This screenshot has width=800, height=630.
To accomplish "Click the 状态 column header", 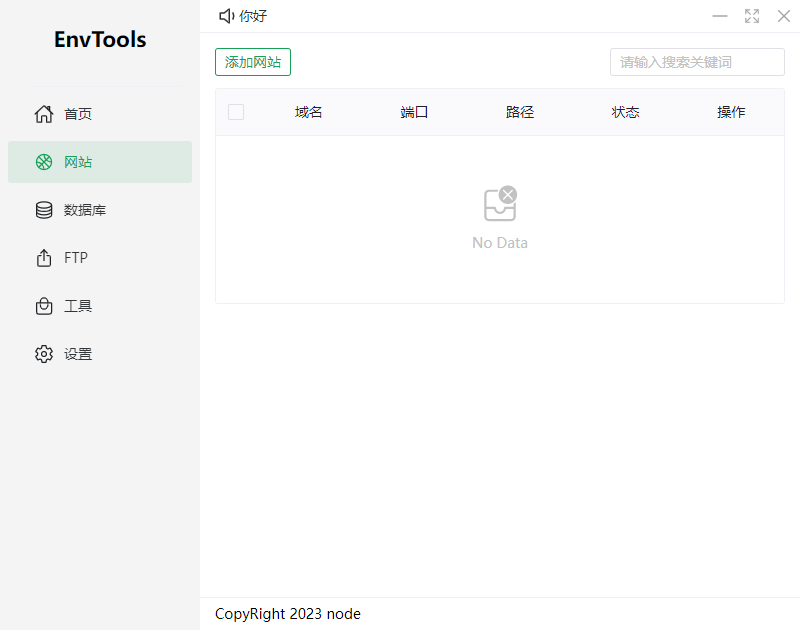I will point(625,112).
